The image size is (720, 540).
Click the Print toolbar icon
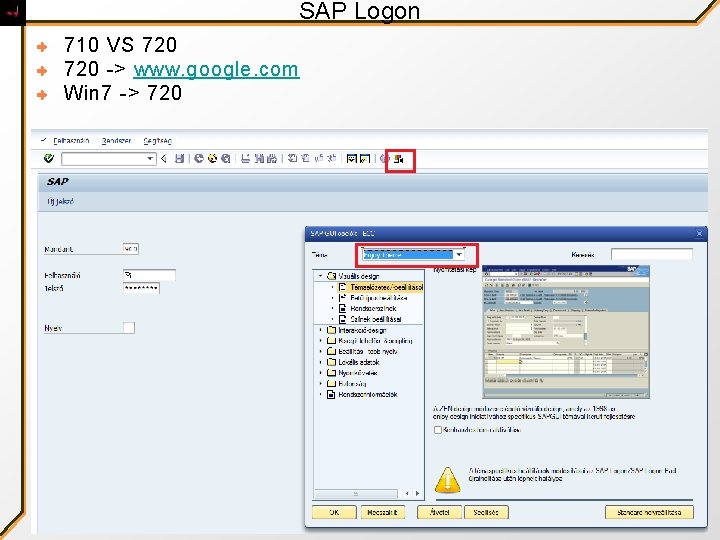pos(246,159)
